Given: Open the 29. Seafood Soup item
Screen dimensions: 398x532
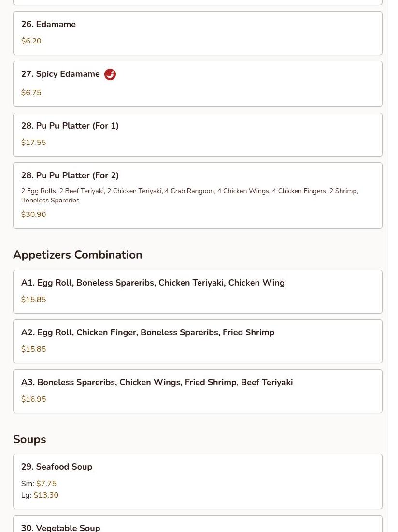Looking at the screenshot, I should [x=198, y=481].
